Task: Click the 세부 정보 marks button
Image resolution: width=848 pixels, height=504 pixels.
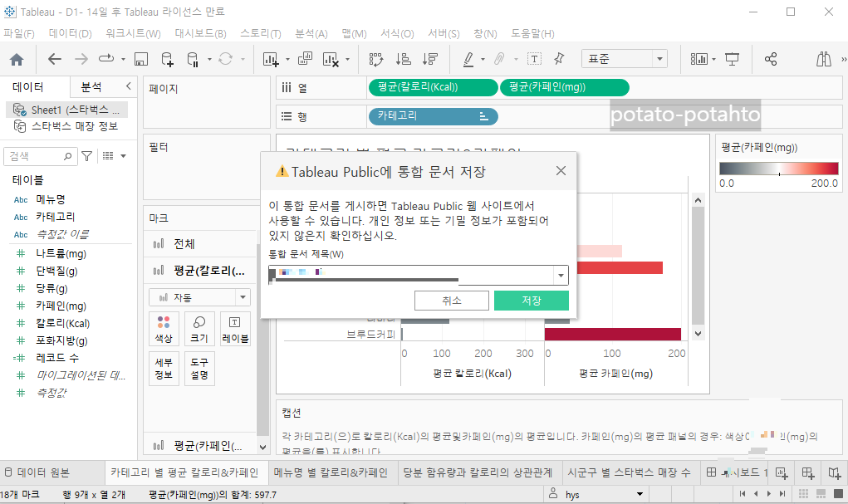Action: [164, 369]
